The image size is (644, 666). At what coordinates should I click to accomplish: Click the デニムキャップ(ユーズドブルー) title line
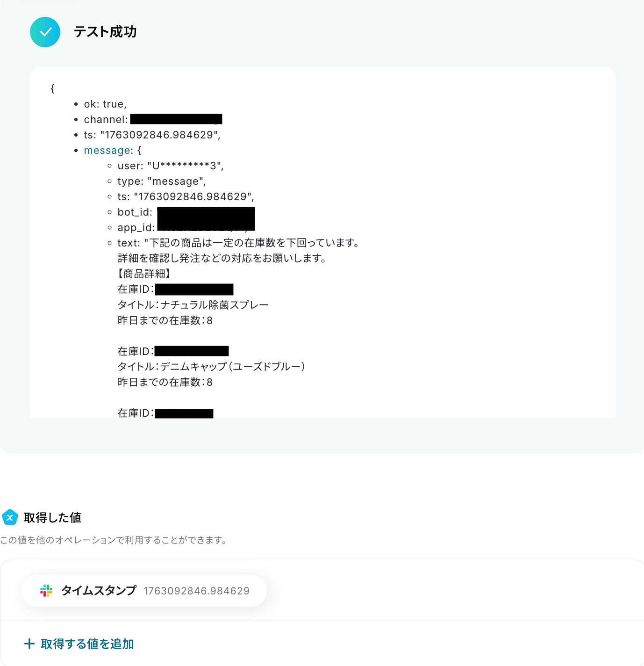pos(211,367)
